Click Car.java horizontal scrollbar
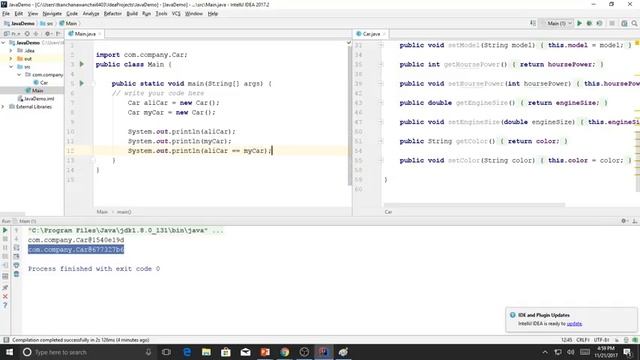640x360 pixels. click(x=474, y=205)
